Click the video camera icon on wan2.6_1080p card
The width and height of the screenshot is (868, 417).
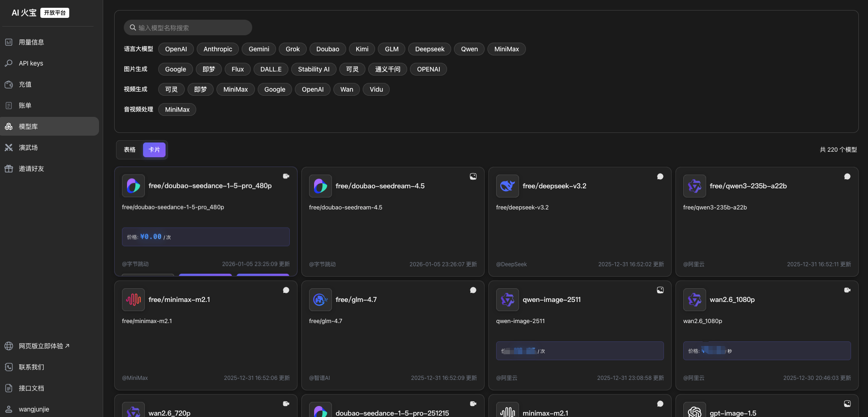click(x=847, y=290)
